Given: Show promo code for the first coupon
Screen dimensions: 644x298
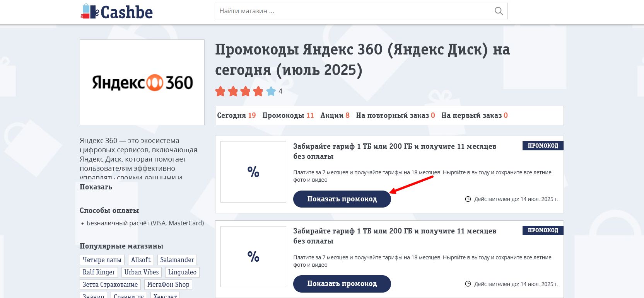Looking at the screenshot, I should [342, 199].
